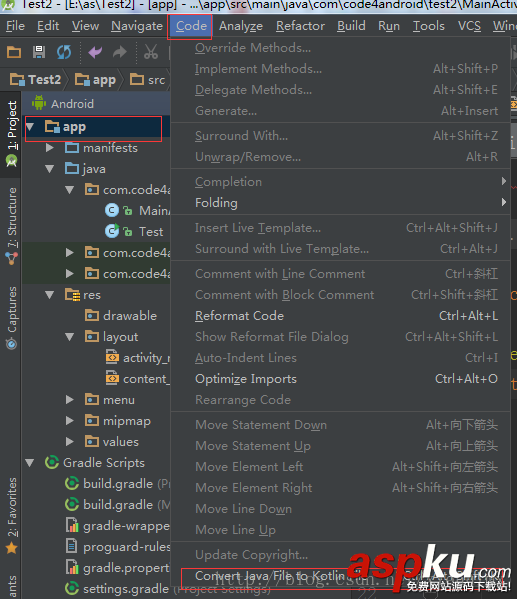The height and width of the screenshot is (599, 517).
Task: Click the gradle-wrapper properties file icon
Action: pos(72,526)
